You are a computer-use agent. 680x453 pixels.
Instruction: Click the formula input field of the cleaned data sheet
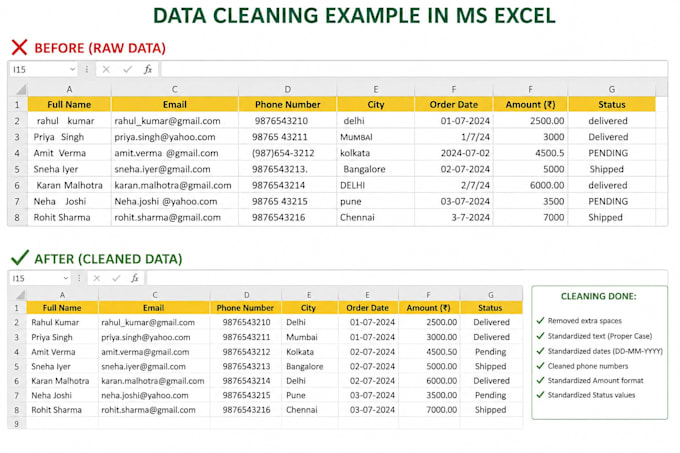click(407, 278)
